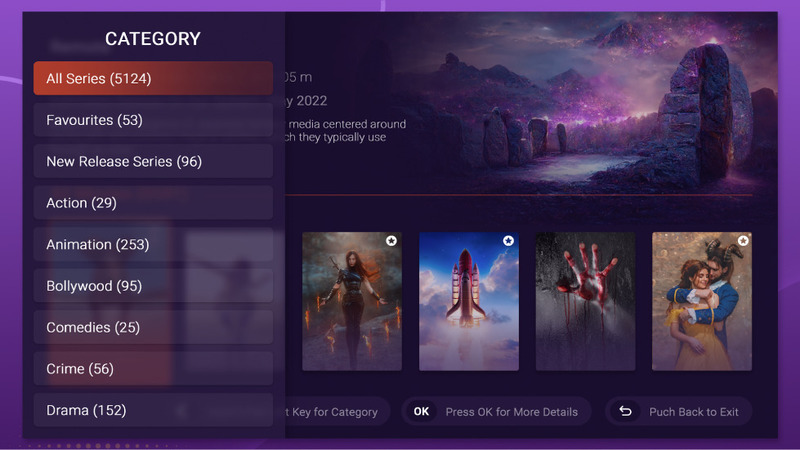Click the back arrow icon

pyautogui.click(x=626, y=411)
